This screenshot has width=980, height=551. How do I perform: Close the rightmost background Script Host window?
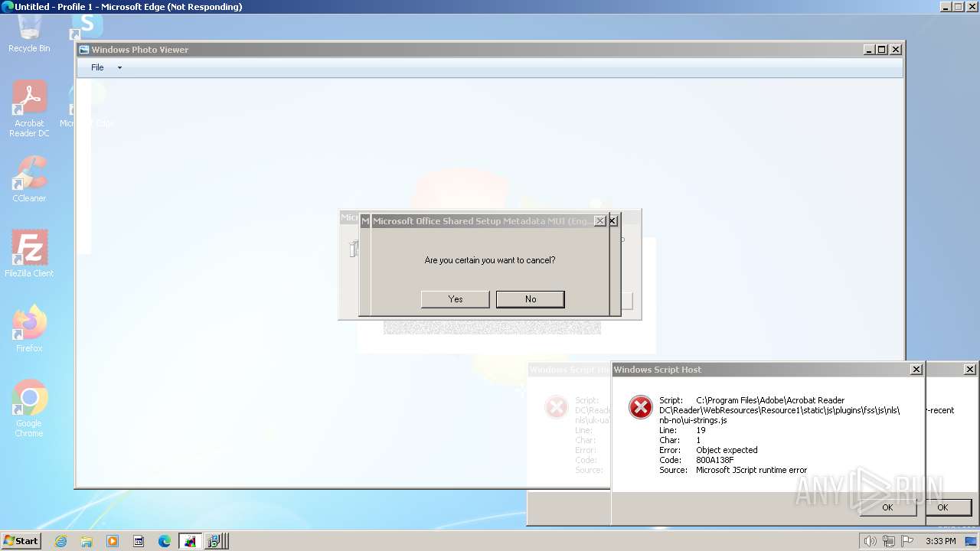(969, 370)
